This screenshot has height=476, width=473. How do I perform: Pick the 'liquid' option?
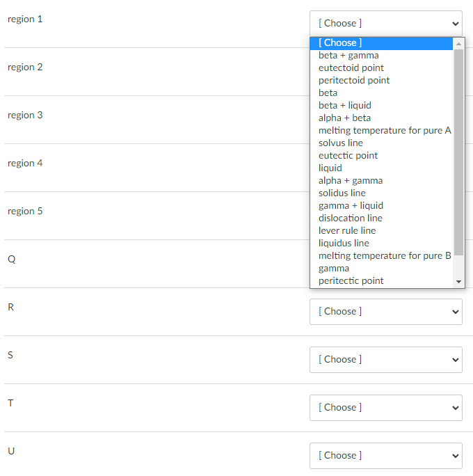point(330,168)
